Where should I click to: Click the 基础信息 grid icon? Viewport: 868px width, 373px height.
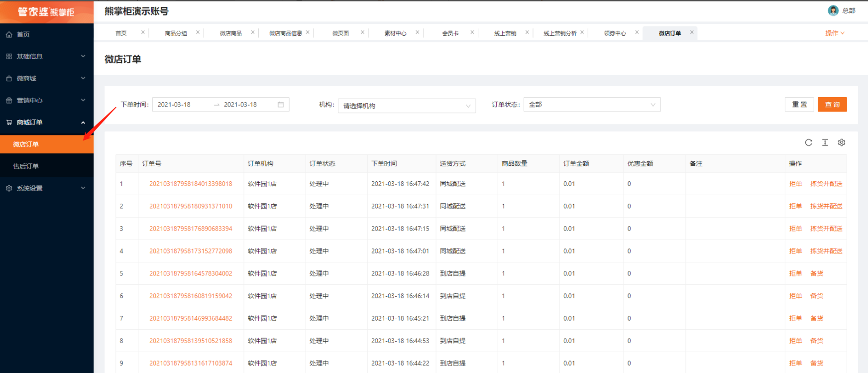pos(9,56)
